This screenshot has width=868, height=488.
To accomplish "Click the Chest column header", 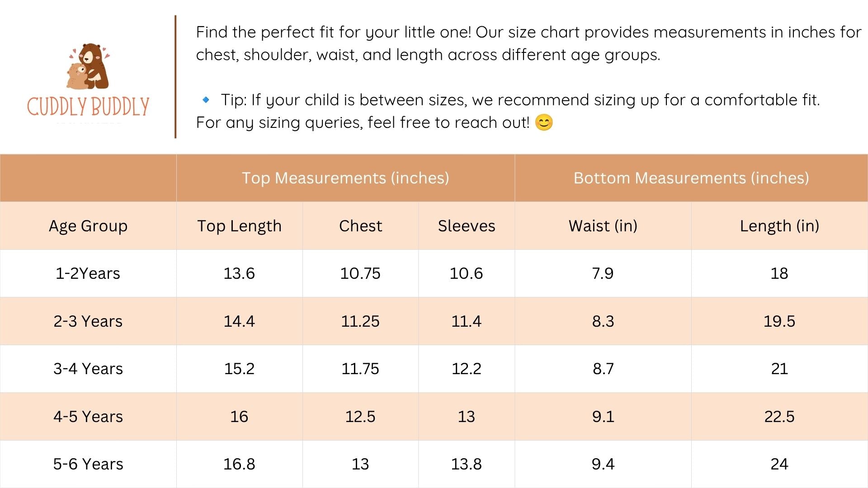I will click(x=360, y=226).
